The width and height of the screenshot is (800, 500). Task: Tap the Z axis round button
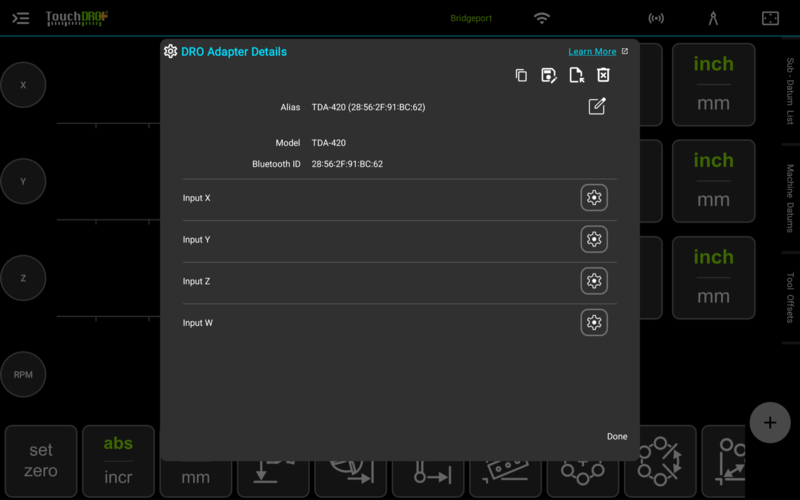[23, 278]
